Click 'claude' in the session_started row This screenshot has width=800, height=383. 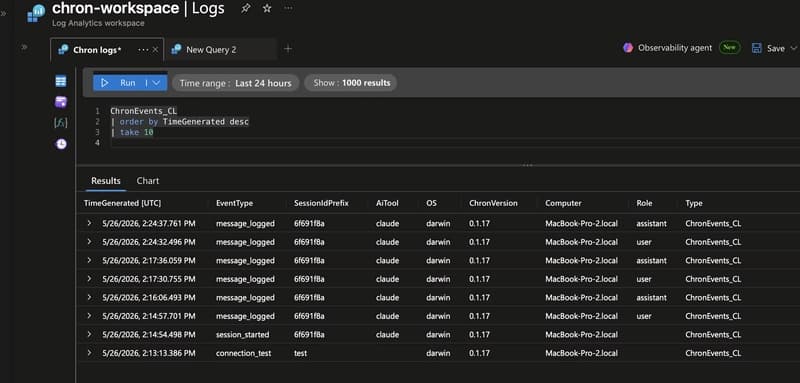click(x=387, y=335)
